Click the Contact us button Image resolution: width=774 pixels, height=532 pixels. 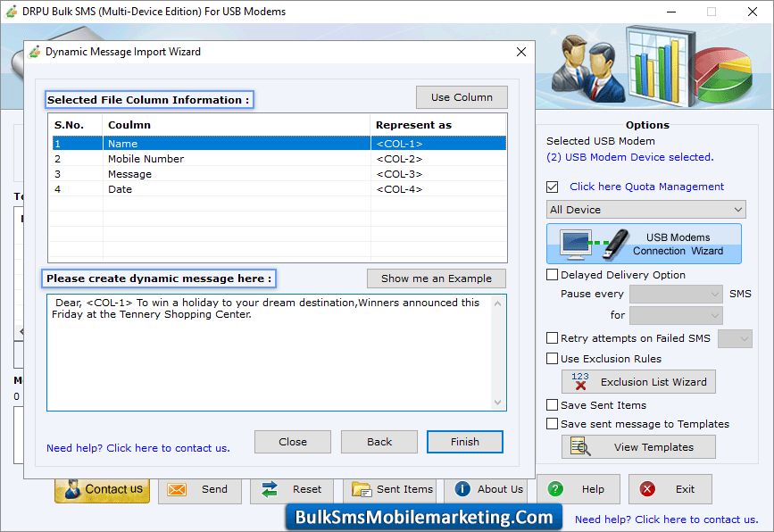tap(102, 490)
